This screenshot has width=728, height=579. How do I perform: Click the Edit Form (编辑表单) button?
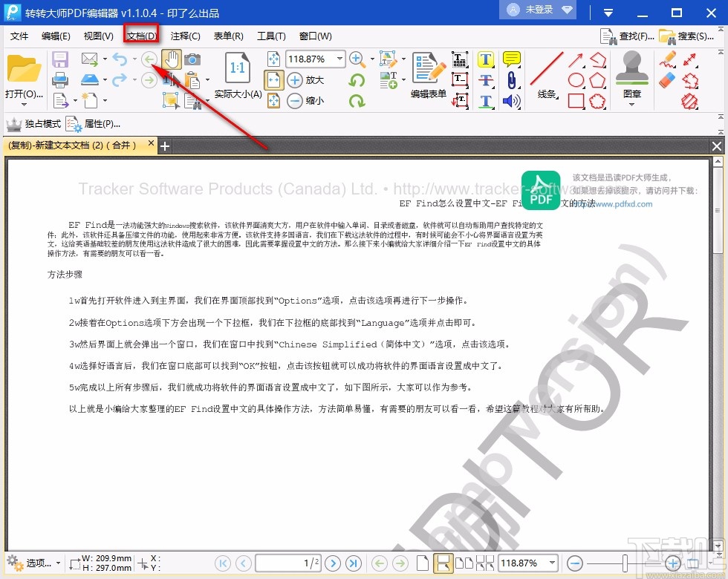(x=429, y=75)
